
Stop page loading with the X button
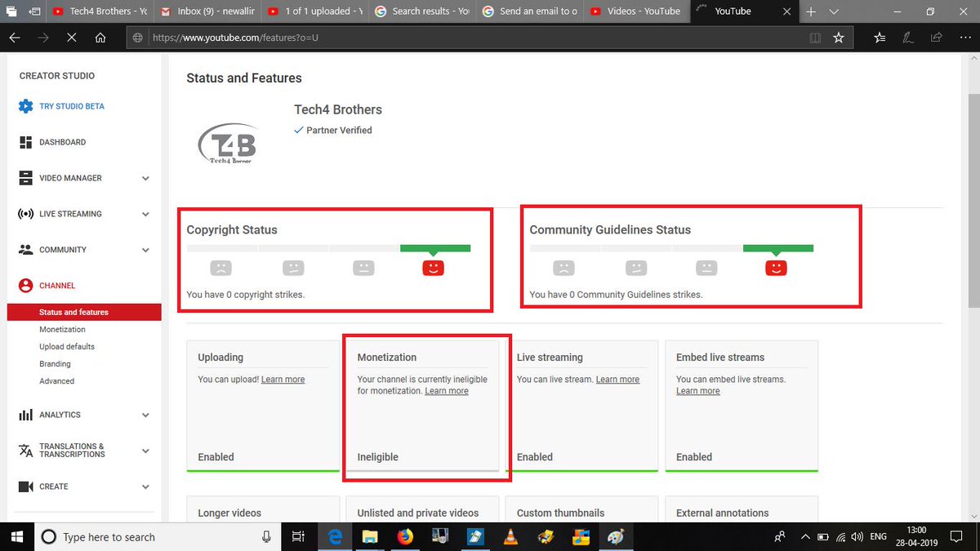[x=71, y=38]
